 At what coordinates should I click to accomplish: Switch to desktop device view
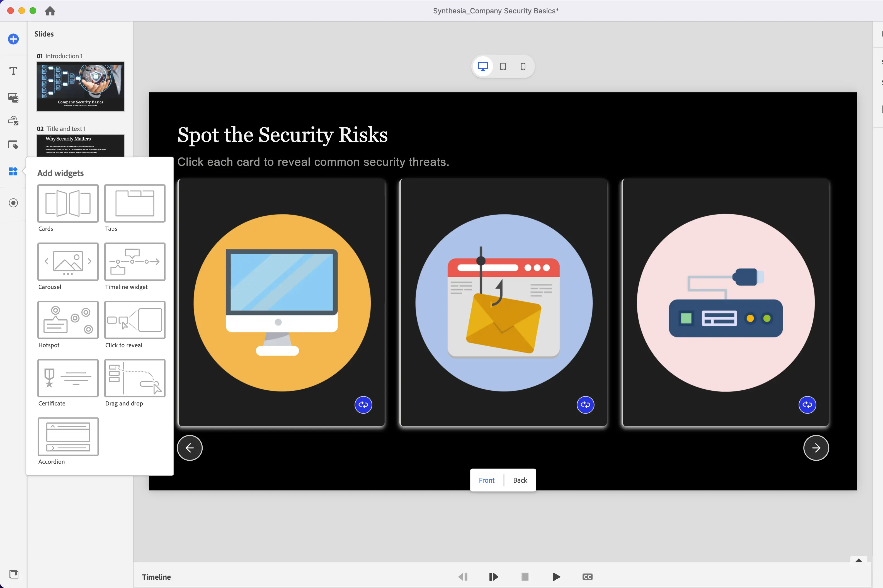[483, 66]
